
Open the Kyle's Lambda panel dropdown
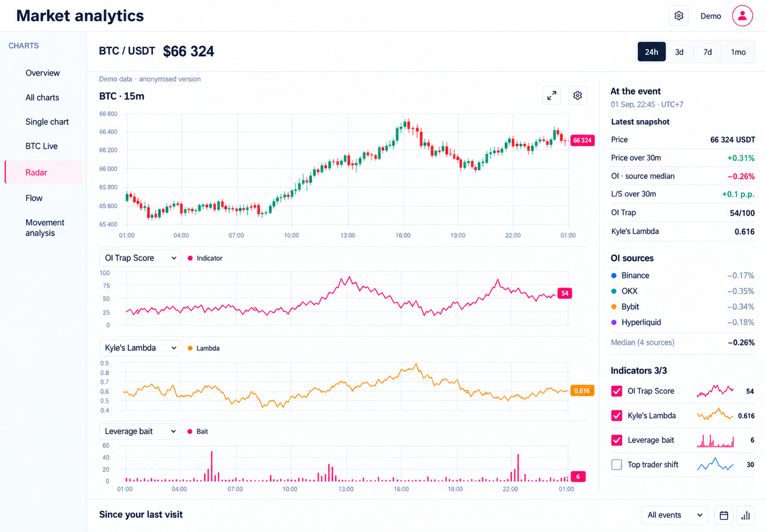pyautogui.click(x=140, y=348)
